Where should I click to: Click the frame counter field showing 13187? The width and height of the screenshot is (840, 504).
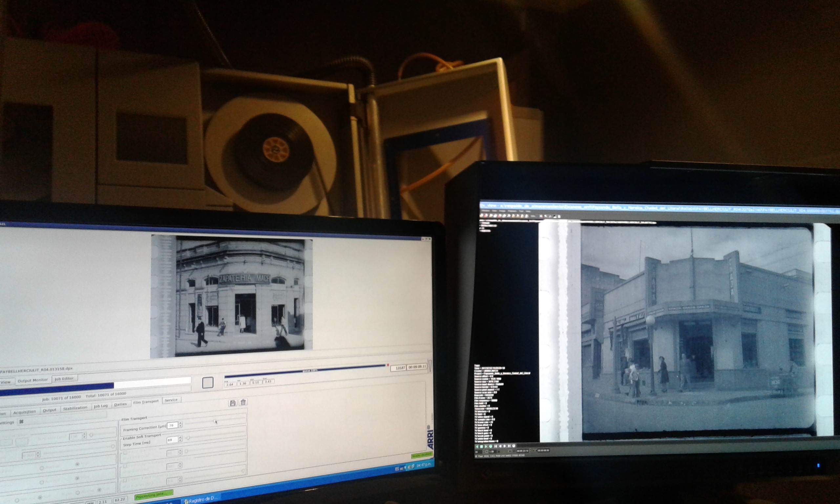398,368
